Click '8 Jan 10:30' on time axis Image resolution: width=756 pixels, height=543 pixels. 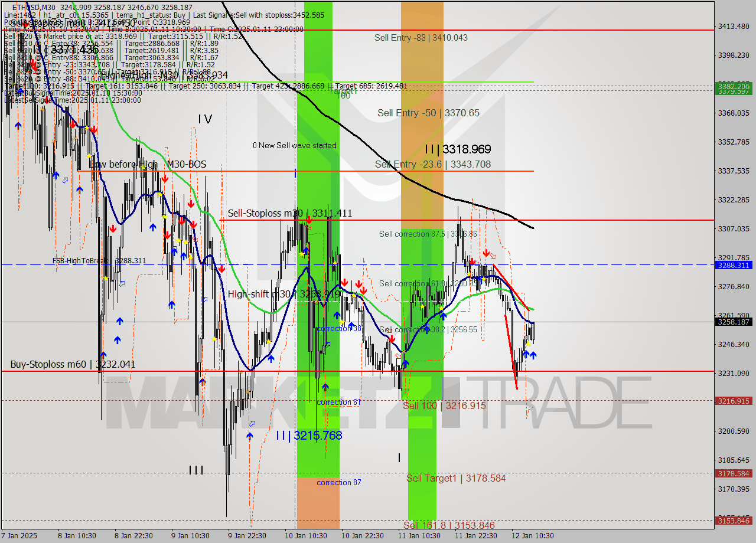pos(77,536)
